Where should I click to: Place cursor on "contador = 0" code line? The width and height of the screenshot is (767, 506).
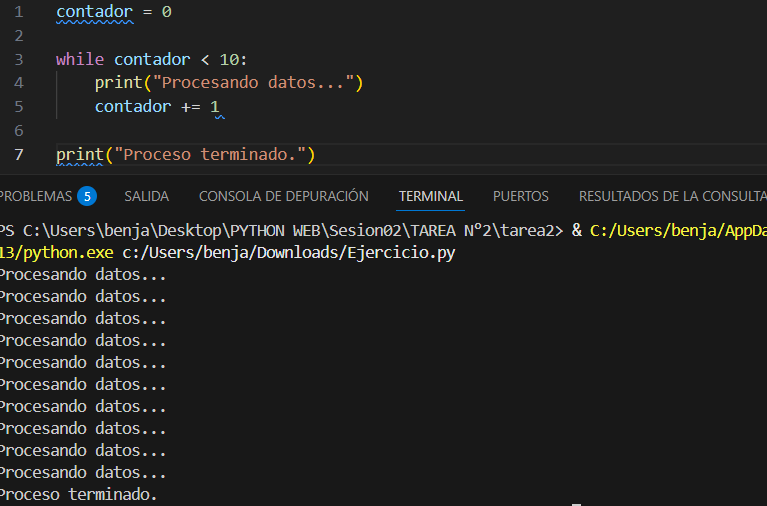(x=113, y=12)
